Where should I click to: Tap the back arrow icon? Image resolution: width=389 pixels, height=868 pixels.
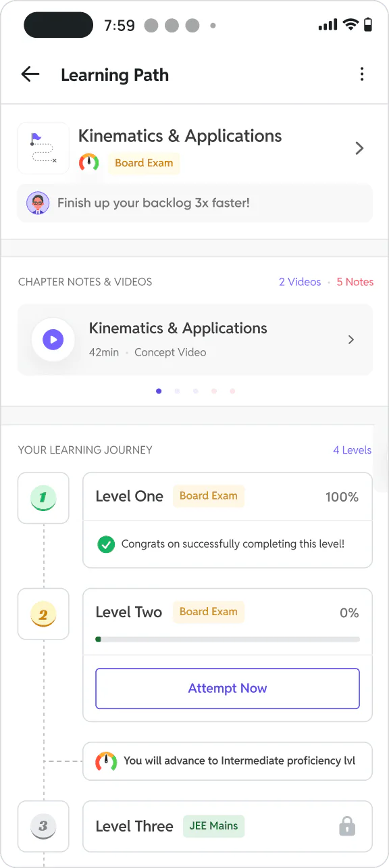(30, 74)
